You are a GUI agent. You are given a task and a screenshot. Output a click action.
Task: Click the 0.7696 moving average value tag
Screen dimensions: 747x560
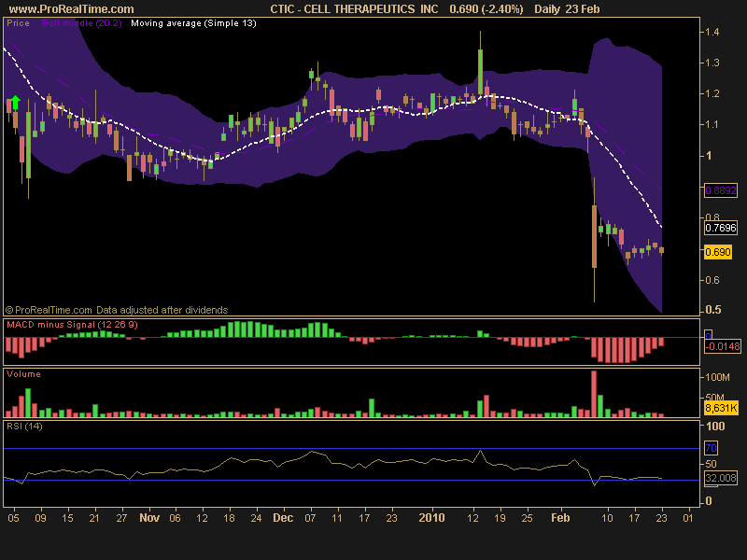pyautogui.click(x=721, y=228)
